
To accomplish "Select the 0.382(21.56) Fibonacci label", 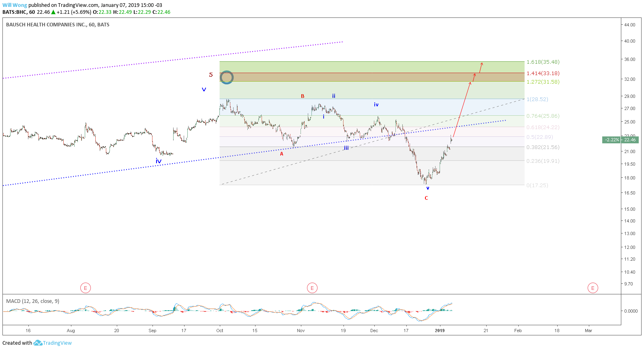I will 543,147.
